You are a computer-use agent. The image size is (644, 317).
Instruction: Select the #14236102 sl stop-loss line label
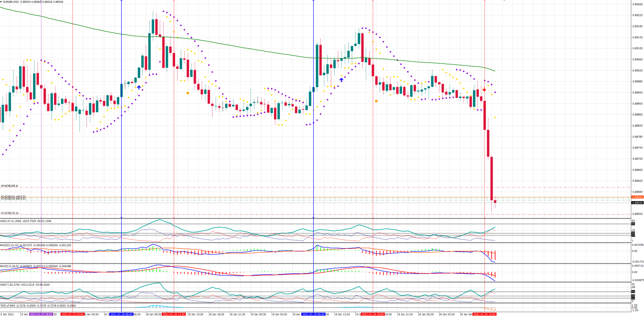(x=10, y=186)
